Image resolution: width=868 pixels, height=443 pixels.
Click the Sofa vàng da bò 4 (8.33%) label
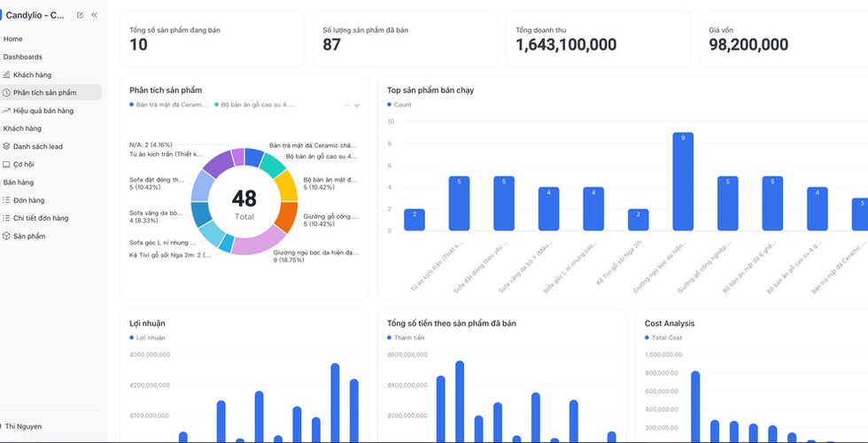[156, 216]
